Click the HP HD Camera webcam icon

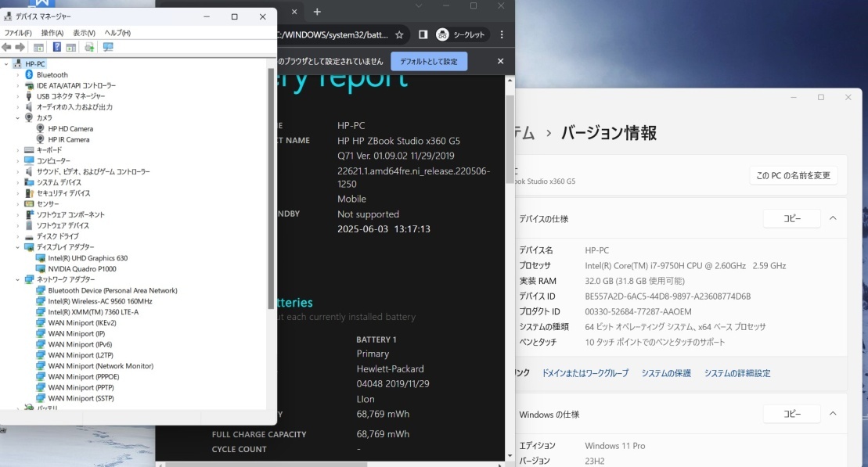pyautogui.click(x=41, y=128)
